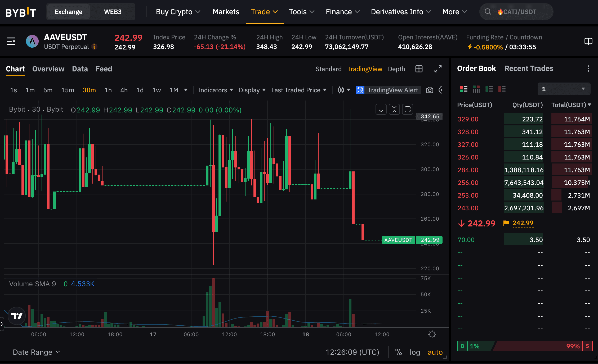Screen dimensions: 598x364
Task: Open the Indicators dropdown
Action: tap(215, 90)
